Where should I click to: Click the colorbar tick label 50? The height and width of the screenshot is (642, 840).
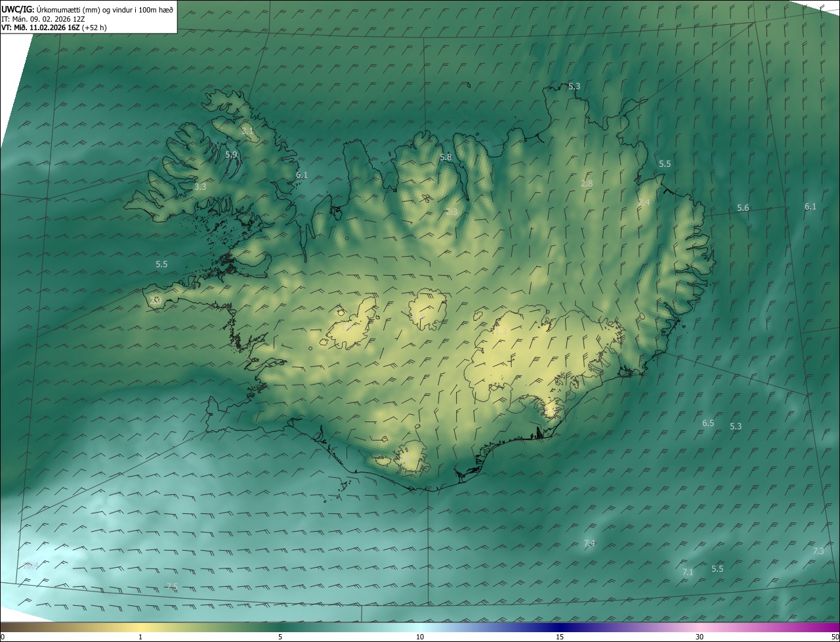coord(835,637)
